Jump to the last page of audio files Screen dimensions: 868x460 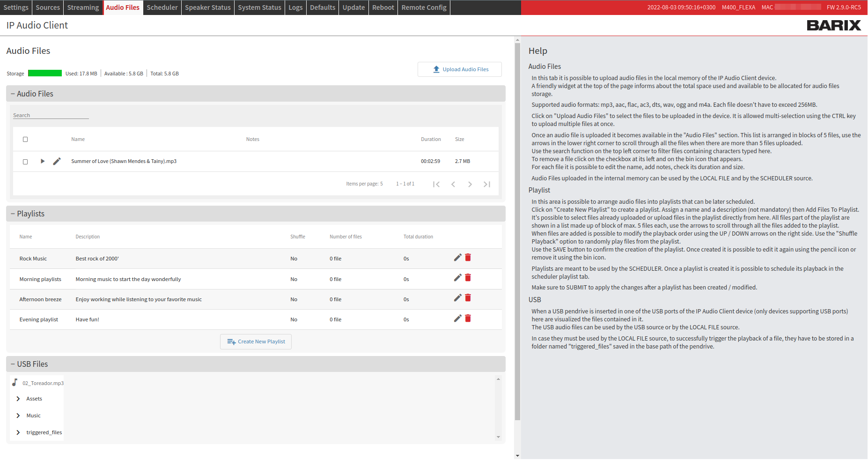click(486, 184)
